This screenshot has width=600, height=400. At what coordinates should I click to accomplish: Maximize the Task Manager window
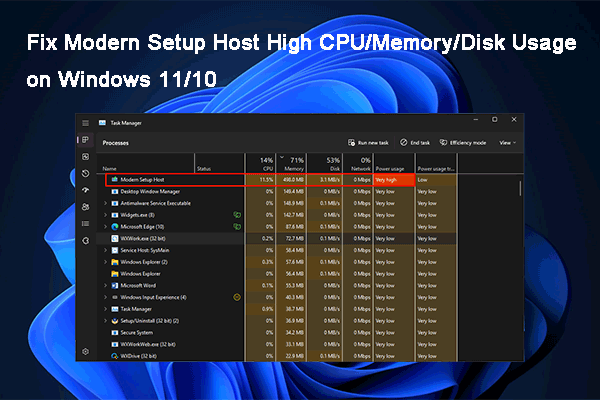[x=494, y=119]
